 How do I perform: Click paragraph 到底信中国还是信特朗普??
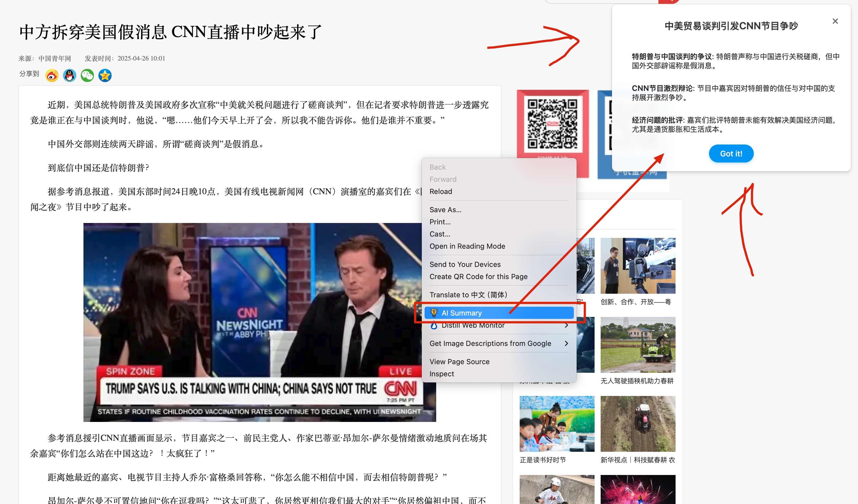pos(98,168)
